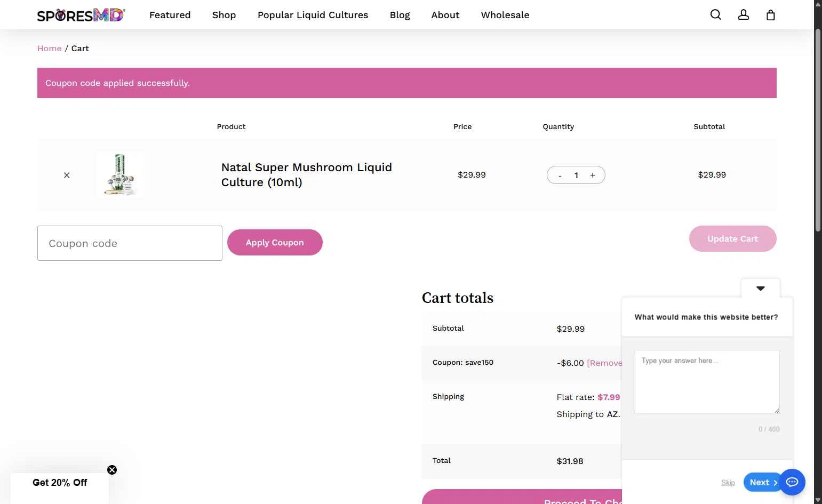The height and width of the screenshot is (504, 822).
Task: Increase quantity with plus button
Action: (x=593, y=175)
